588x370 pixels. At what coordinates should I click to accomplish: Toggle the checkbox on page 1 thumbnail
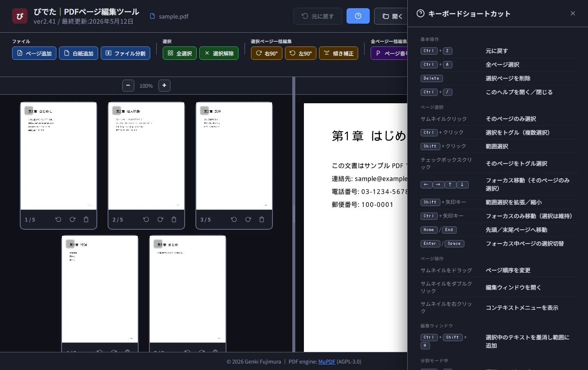[x=29, y=111]
